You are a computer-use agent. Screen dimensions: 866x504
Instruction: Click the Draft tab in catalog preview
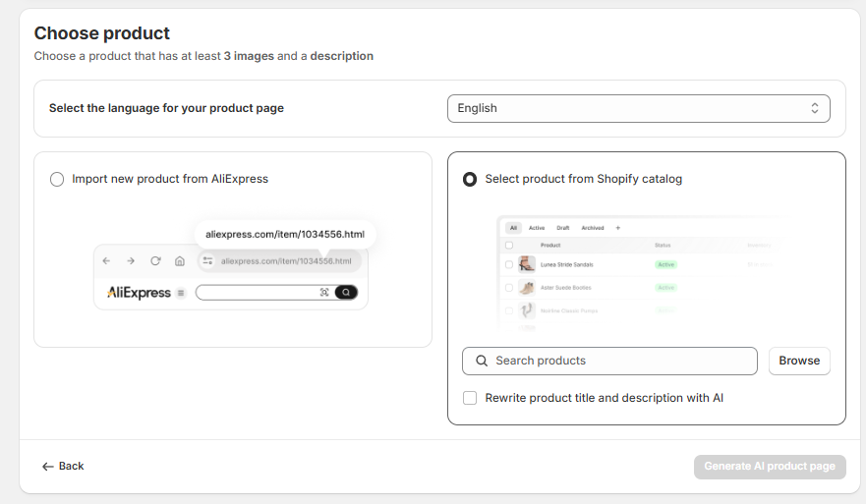coord(563,228)
